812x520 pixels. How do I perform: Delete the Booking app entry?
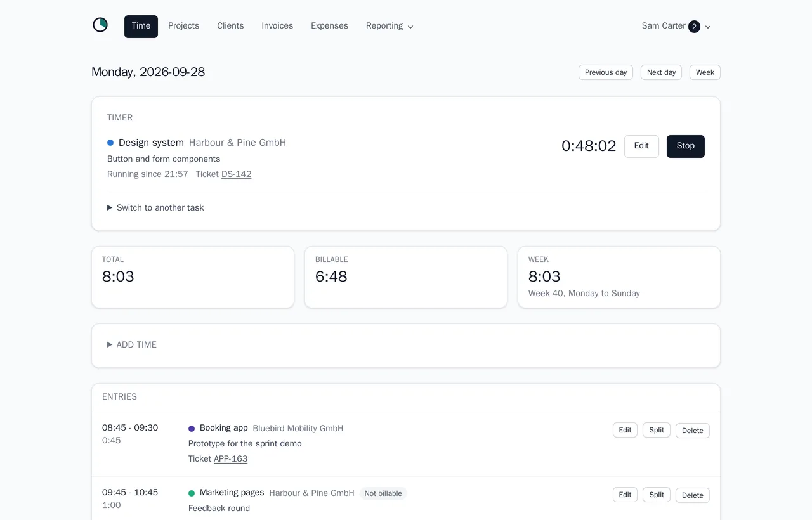[x=692, y=431]
